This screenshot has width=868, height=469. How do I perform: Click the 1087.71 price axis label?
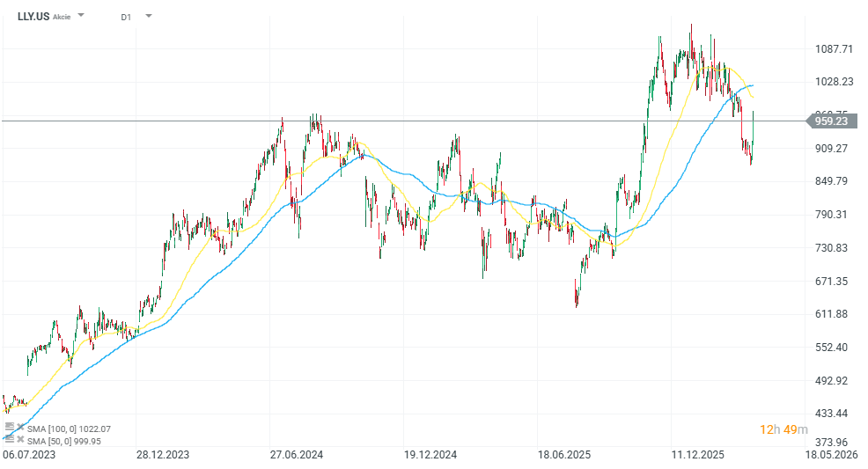(834, 48)
